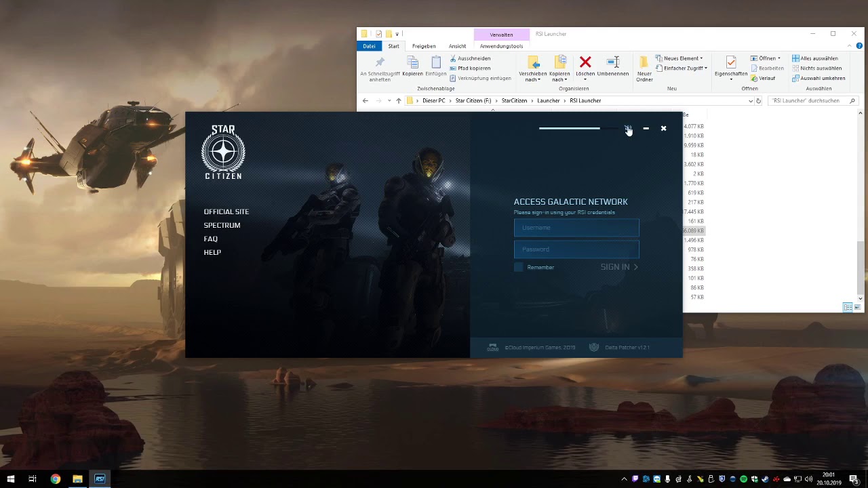Screen dimensions: 868x488
Task: Select 'Star Citizen (F:)' in address path
Action: pos(473,100)
